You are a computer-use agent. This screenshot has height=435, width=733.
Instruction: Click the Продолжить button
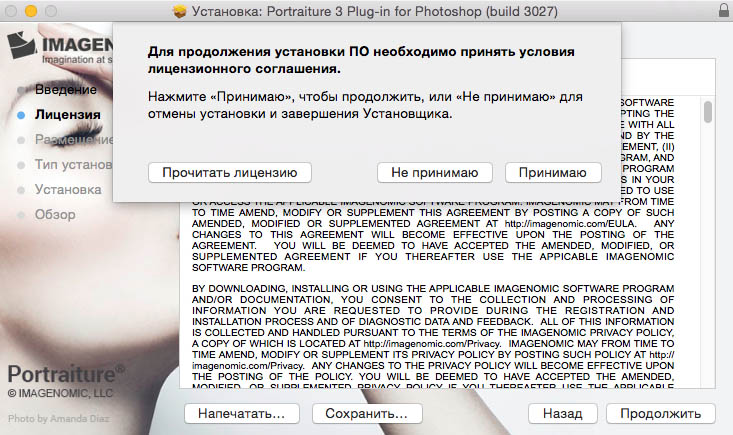pos(661,414)
